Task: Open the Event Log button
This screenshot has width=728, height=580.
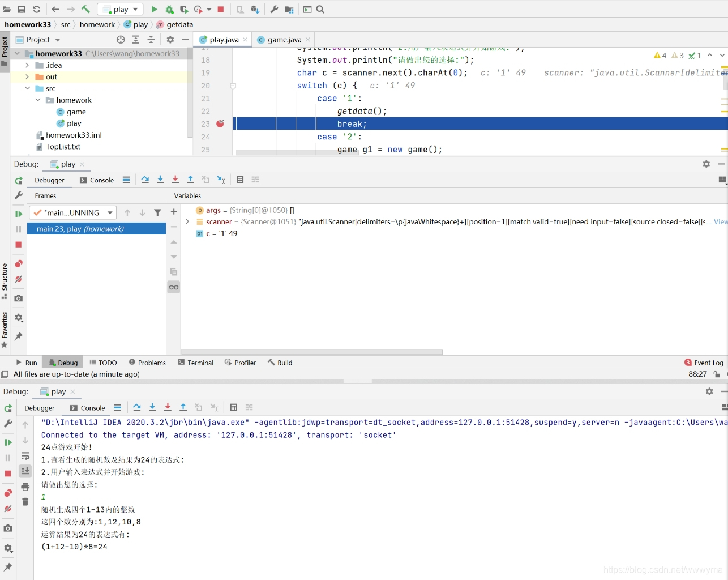Action: (x=704, y=362)
